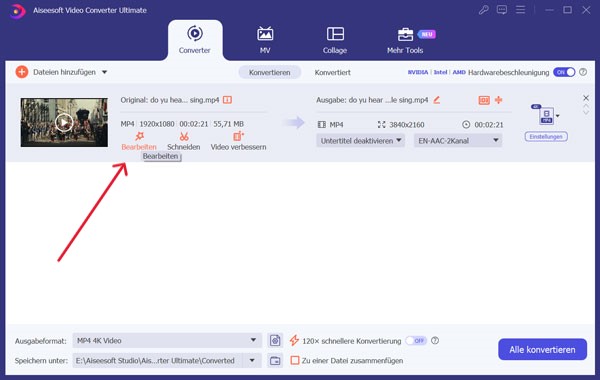Click the Alle konvertieren button
The height and width of the screenshot is (380, 600).
click(x=542, y=349)
